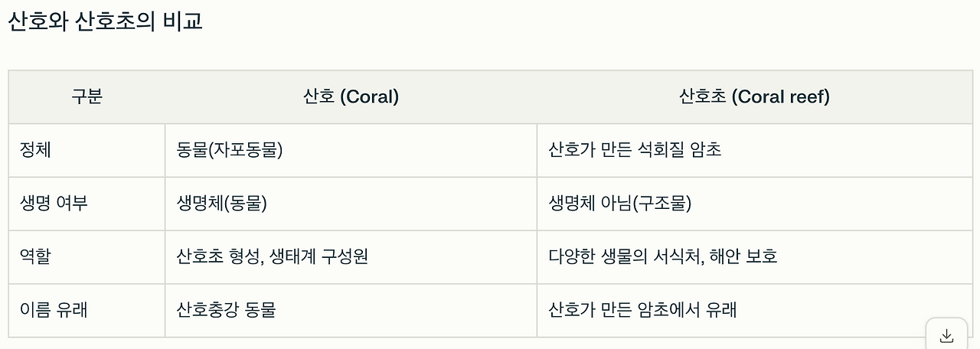The height and width of the screenshot is (349, 980).
Task: Select the 구분 column header
Action: click(x=87, y=97)
